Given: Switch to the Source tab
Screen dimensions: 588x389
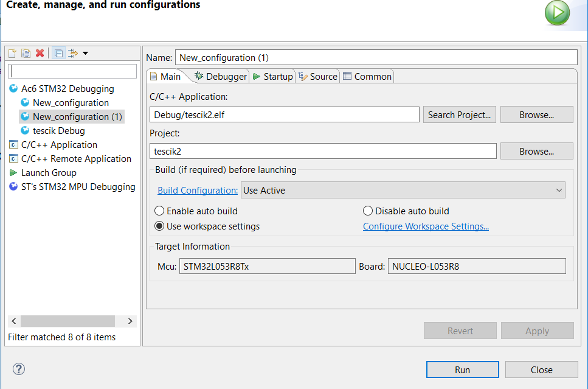Looking at the screenshot, I should 318,77.
